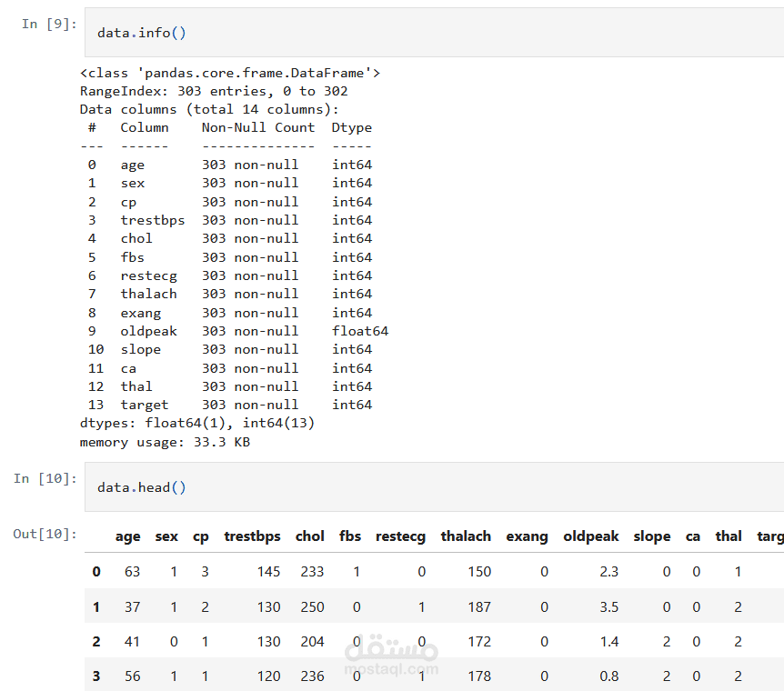Select the In [9] prompt label

pos(49,24)
